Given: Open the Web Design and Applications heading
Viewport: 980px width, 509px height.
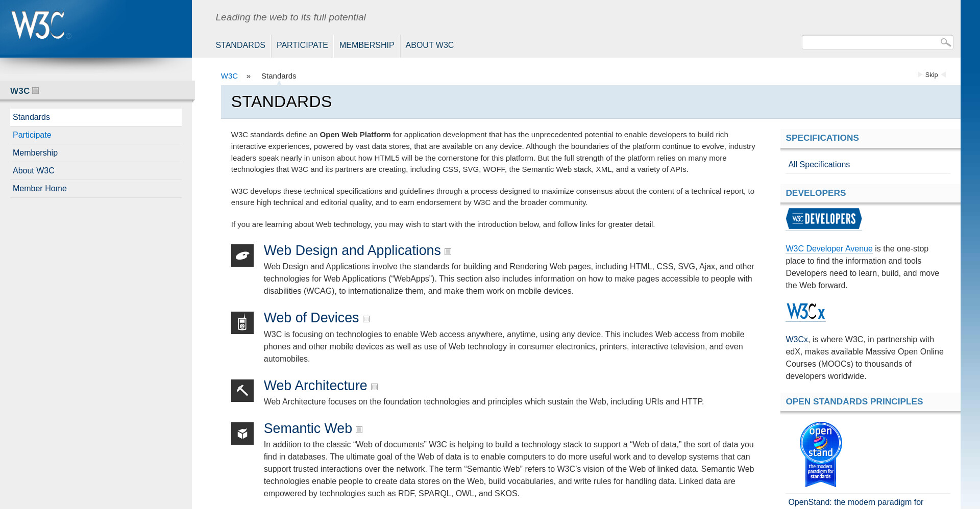Looking at the screenshot, I should (x=352, y=250).
